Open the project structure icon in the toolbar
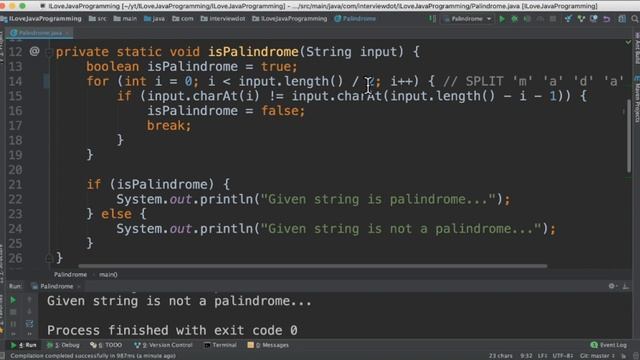640x360 pixels. tap(622, 19)
